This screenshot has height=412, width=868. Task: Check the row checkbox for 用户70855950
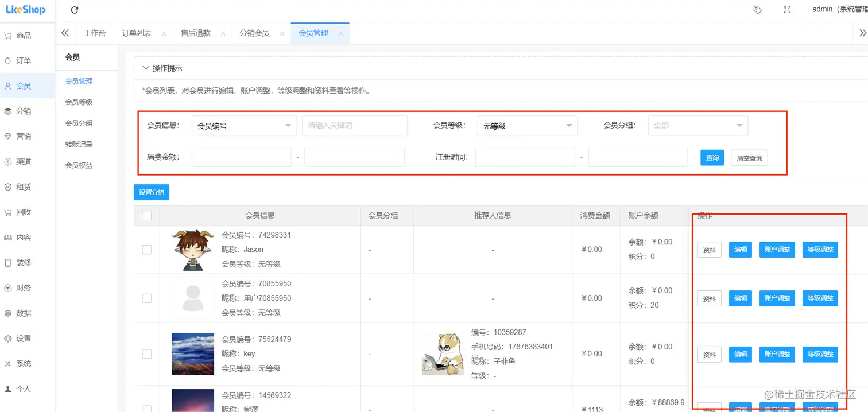pyautogui.click(x=147, y=298)
